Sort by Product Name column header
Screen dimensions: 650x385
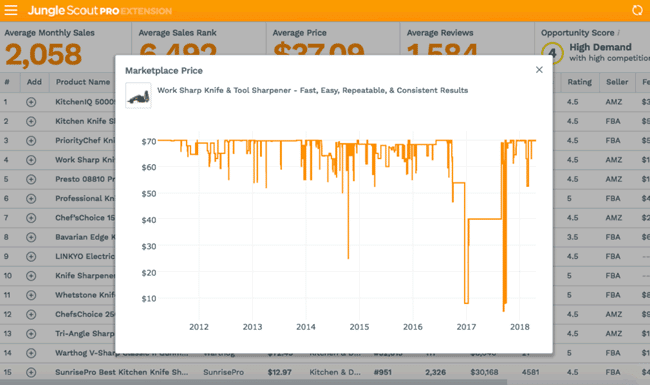(83, 82)
